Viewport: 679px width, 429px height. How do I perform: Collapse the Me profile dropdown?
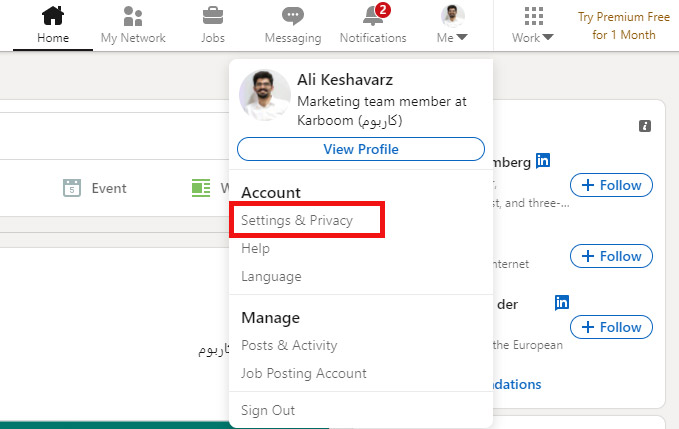(x=452, y=24)
